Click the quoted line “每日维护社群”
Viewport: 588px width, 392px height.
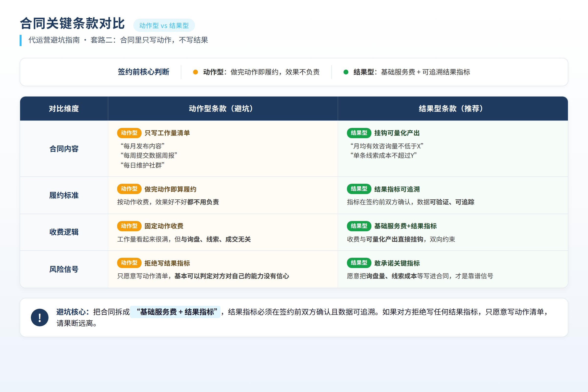coord(143,165)
